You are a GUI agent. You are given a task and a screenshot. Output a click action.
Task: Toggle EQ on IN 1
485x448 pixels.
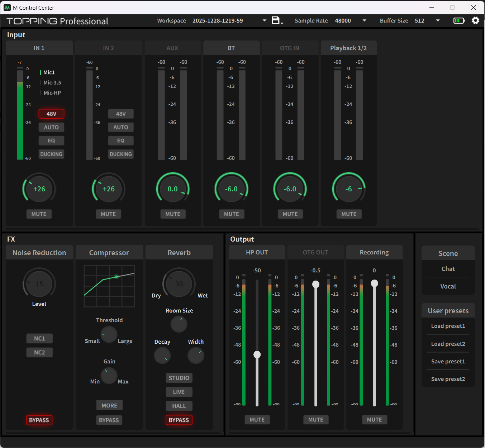point(52,140)
